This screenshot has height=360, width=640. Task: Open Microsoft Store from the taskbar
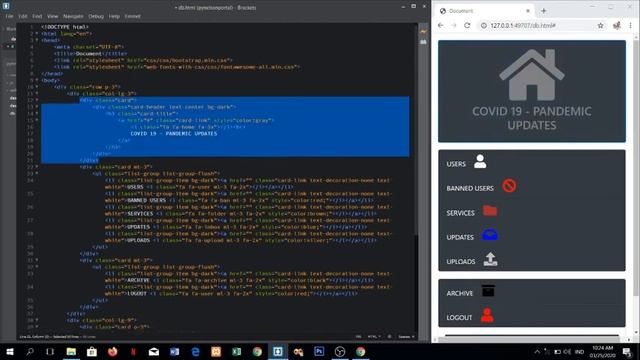tap(92, 351)
